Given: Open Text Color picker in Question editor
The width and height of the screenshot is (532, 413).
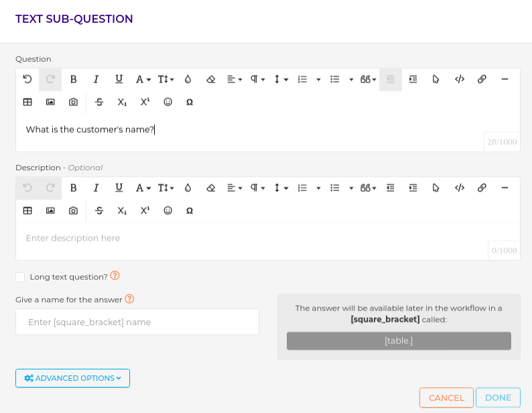Looking at the screenshot, I should (x=188, y=79).
